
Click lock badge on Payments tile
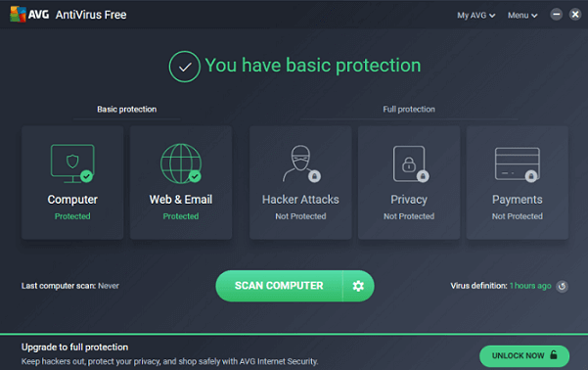[x=531, y=176]
